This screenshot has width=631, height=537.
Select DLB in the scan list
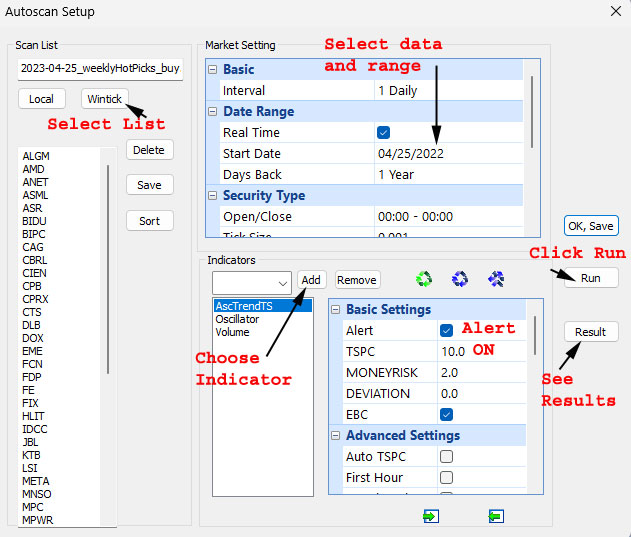click(x=31, y=325)
